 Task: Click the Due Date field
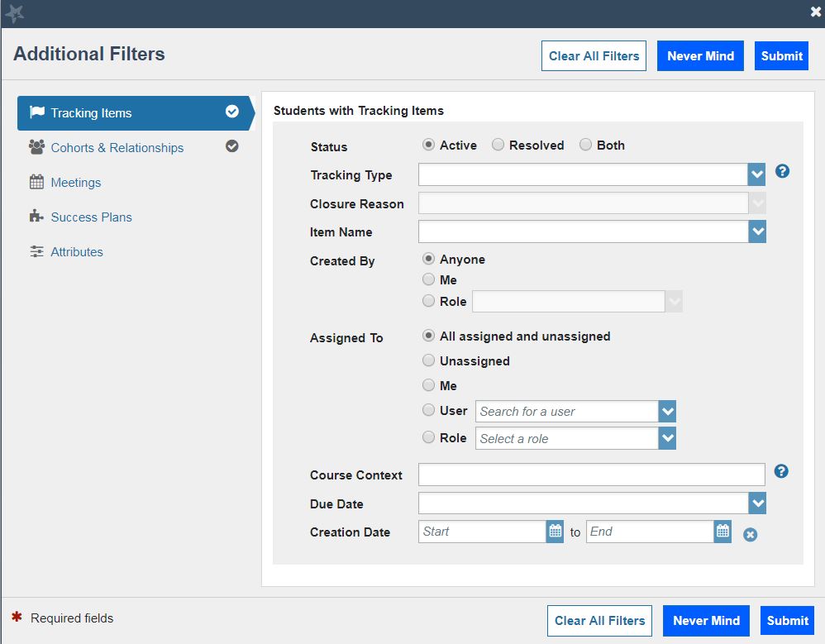point(584,503)
